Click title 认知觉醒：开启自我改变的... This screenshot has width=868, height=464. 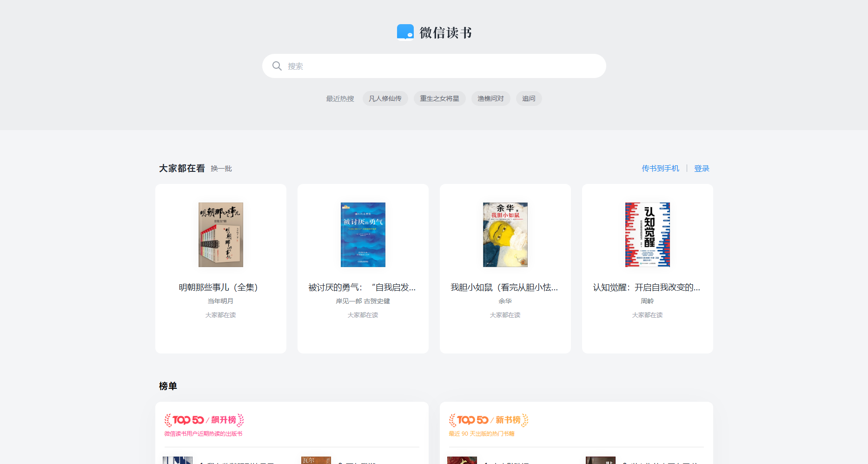(647, 288)
